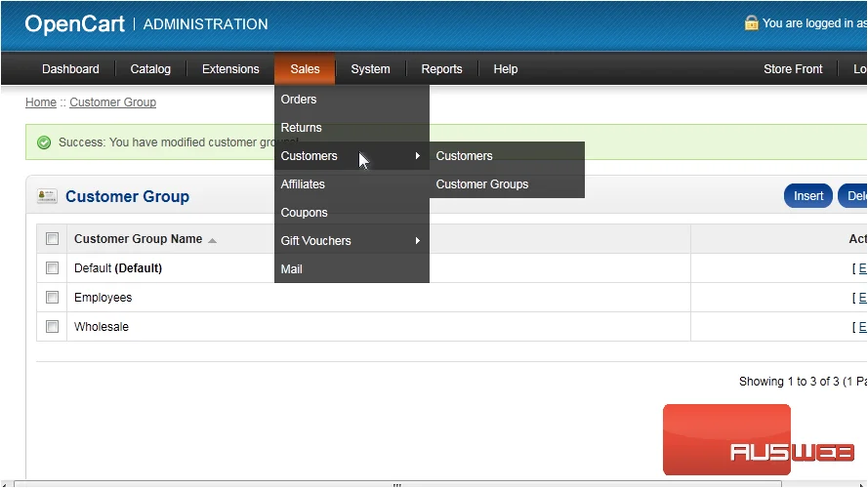The width and height of the screenshot is (868, 488).
Task: Tick the checkbox for Default group
Action: click(x=52, y=267)
